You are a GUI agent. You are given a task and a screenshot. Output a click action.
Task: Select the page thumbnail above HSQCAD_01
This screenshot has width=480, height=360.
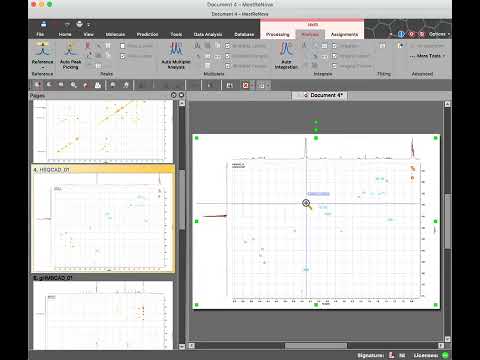(103, 131)
